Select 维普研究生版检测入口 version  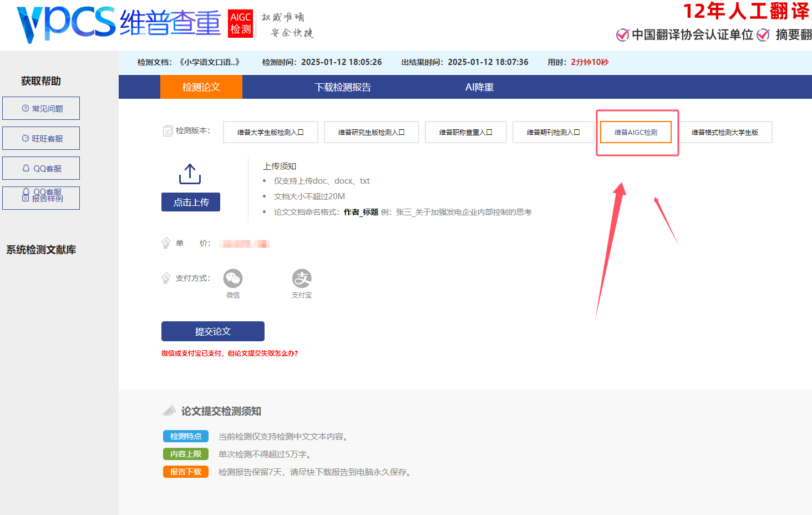click(x=372, y=132)
